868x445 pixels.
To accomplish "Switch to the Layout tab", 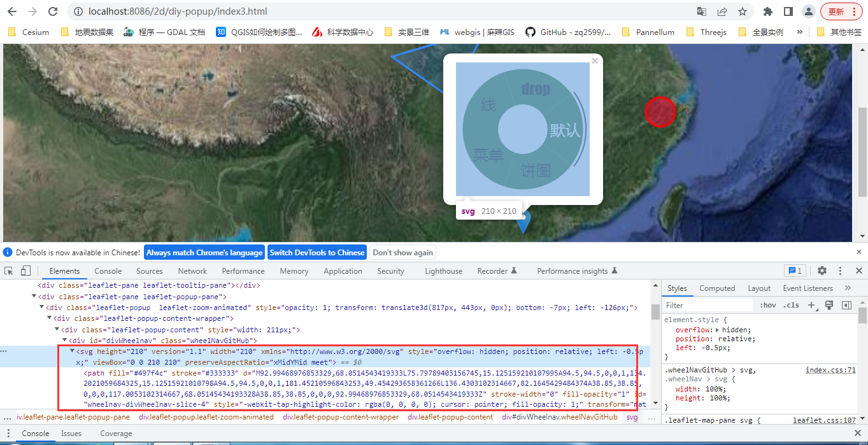I will 759,288.
